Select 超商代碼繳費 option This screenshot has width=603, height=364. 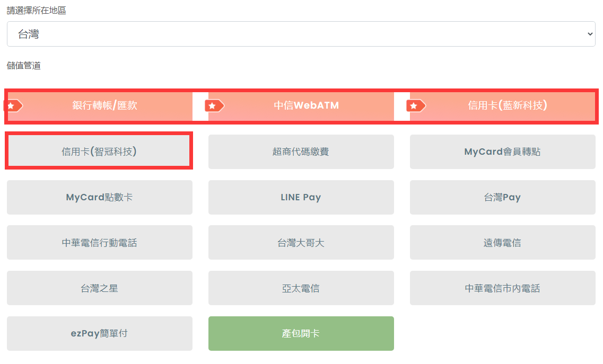click(301, 152)
